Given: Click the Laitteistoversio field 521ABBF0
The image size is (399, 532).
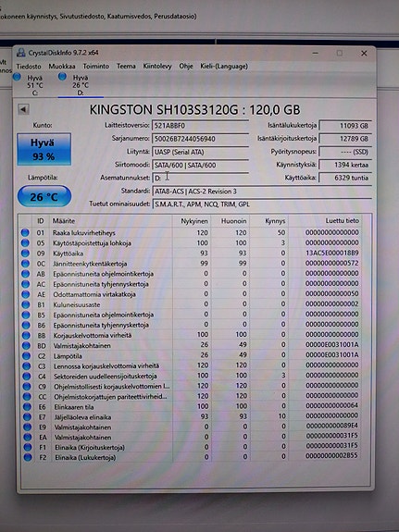Looking at the screenshot, I should coord(200,126).
